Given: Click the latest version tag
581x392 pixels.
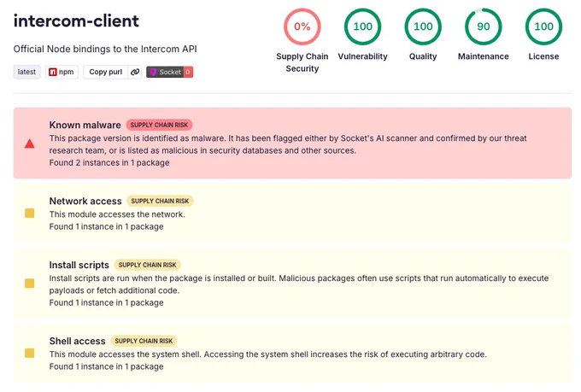Looking at the screenshot, I should 26,72.
